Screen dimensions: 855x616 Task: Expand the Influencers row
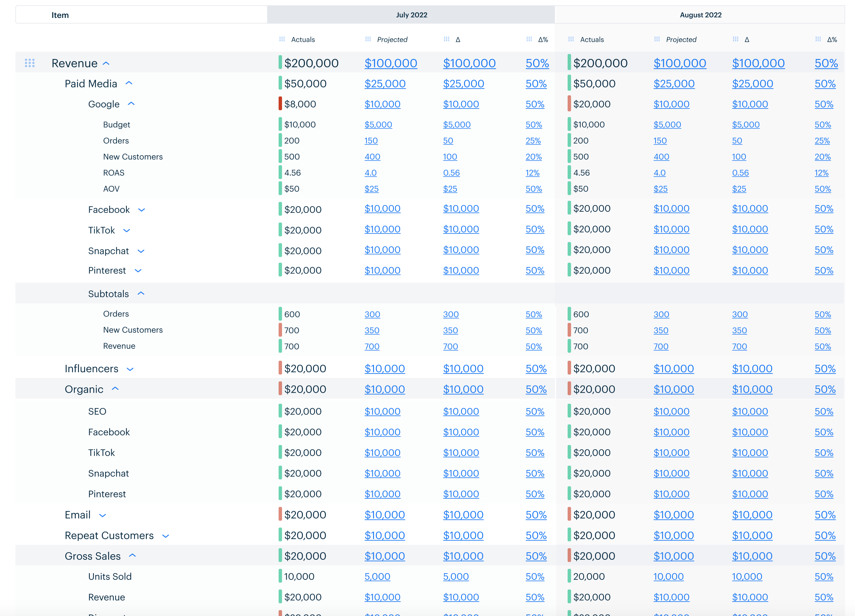(x=130, y=369)
